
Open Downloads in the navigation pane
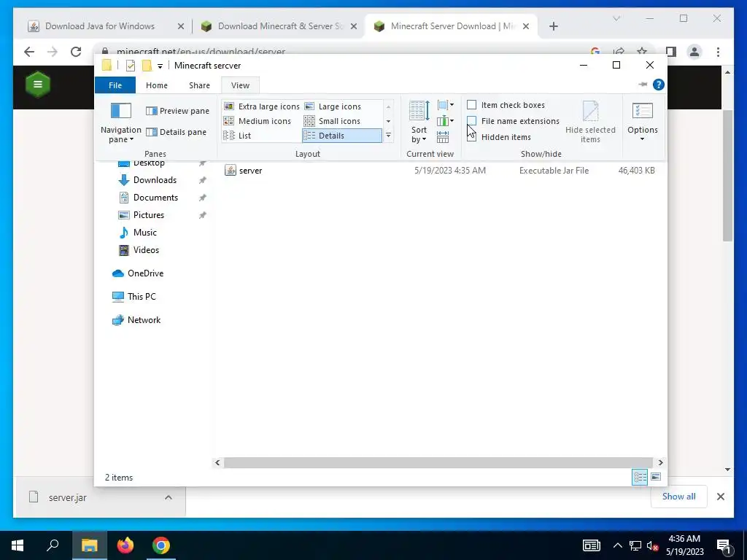(x=155, y=180)
